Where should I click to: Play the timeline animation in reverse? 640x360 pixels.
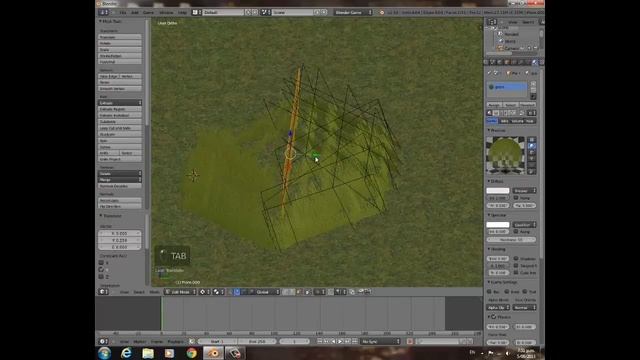tap(333, 341)
